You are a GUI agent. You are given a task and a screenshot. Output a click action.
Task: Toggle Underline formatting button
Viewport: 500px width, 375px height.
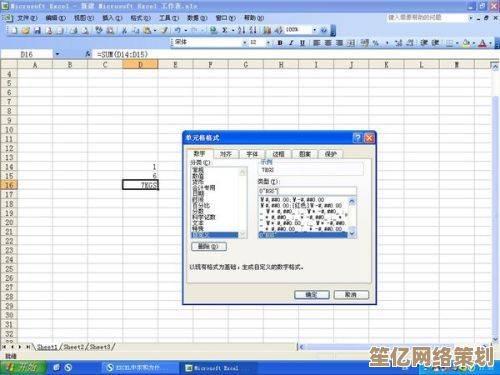click(x=302, y=43)
